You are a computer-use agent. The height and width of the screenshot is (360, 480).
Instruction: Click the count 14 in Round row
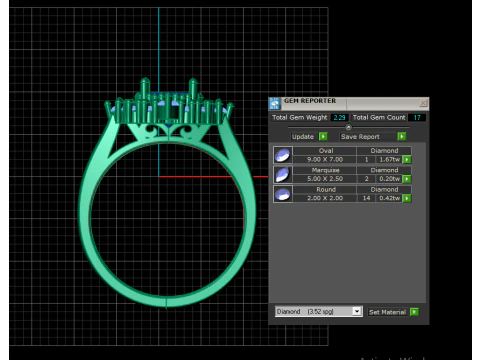366,198
